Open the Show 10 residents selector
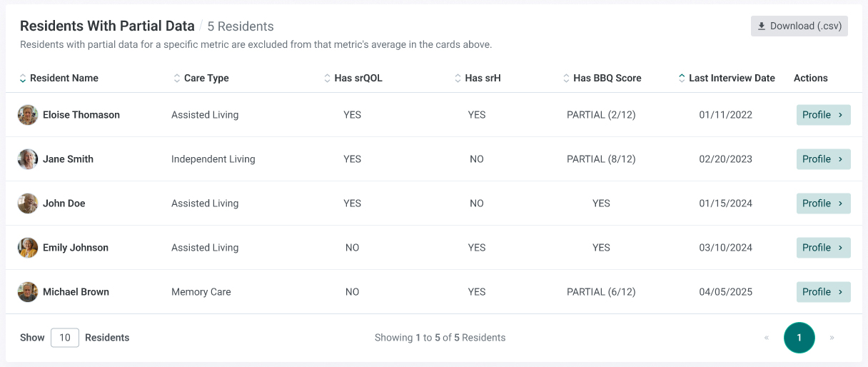Screen dimensions: 868x367 pyautogui.click(x=65, y=338)
